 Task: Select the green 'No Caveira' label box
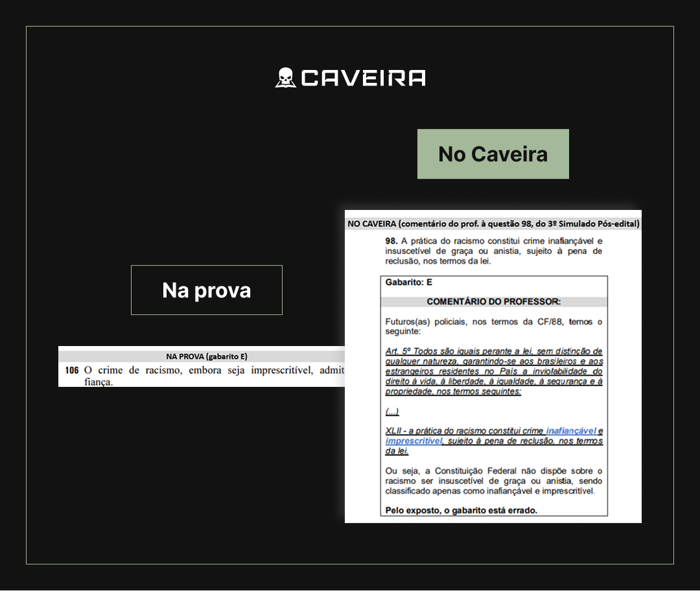[493, 154]
